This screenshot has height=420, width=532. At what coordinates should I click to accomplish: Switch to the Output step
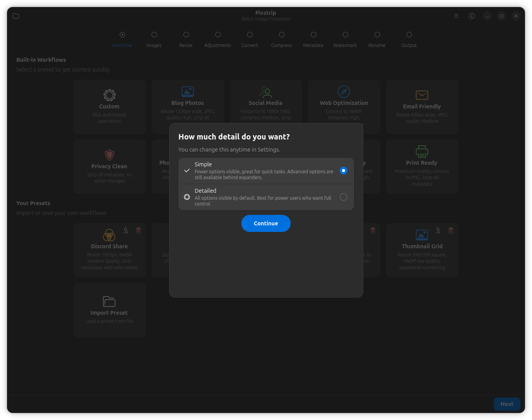point(409,35)
